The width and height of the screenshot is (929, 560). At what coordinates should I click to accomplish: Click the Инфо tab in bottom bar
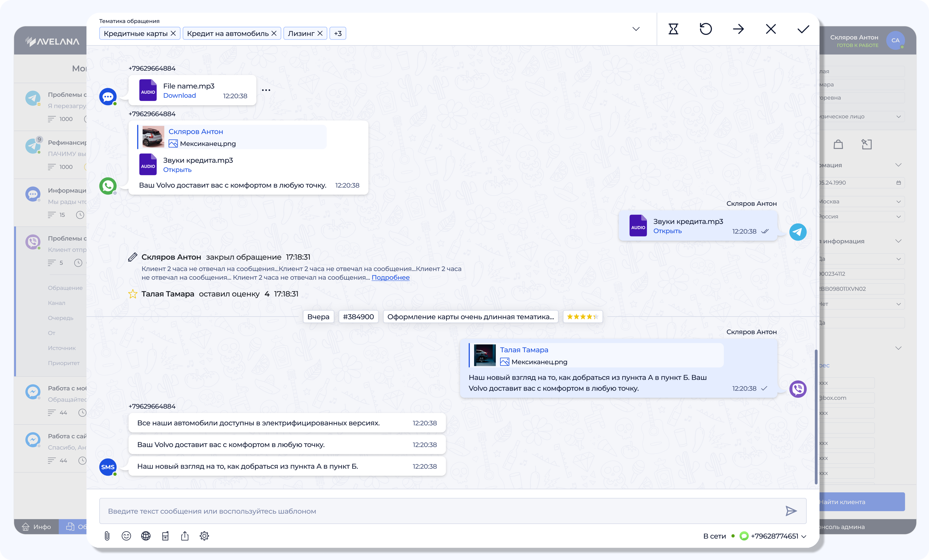point(37,527)
